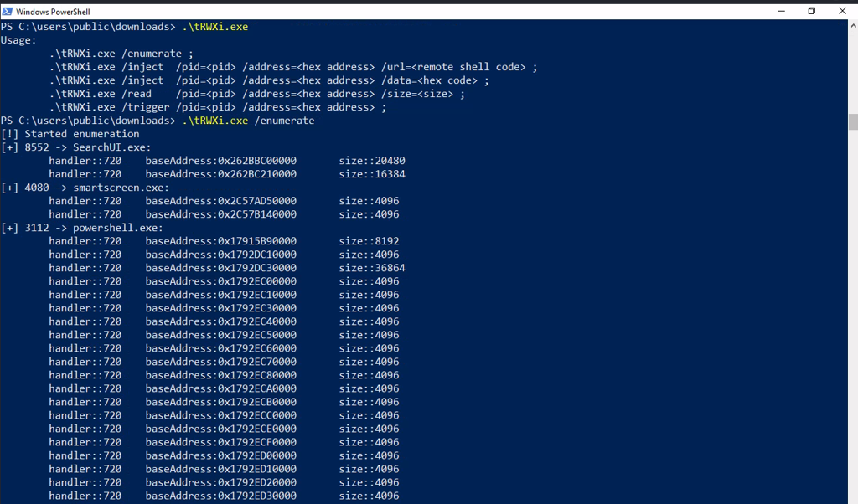Minimize the Windows PowerShell window
The width and height of the screenshot is (858, 504).
[782, 11]
